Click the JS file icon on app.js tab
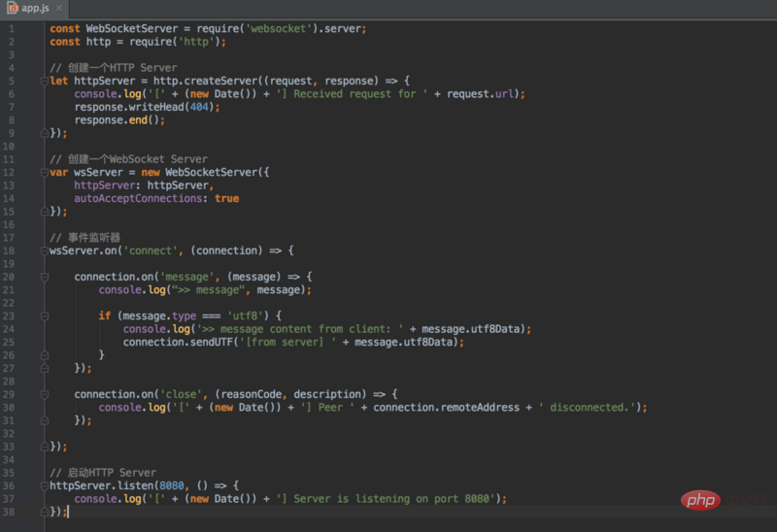The image size is (777, 532). click(x=13, y=8)
